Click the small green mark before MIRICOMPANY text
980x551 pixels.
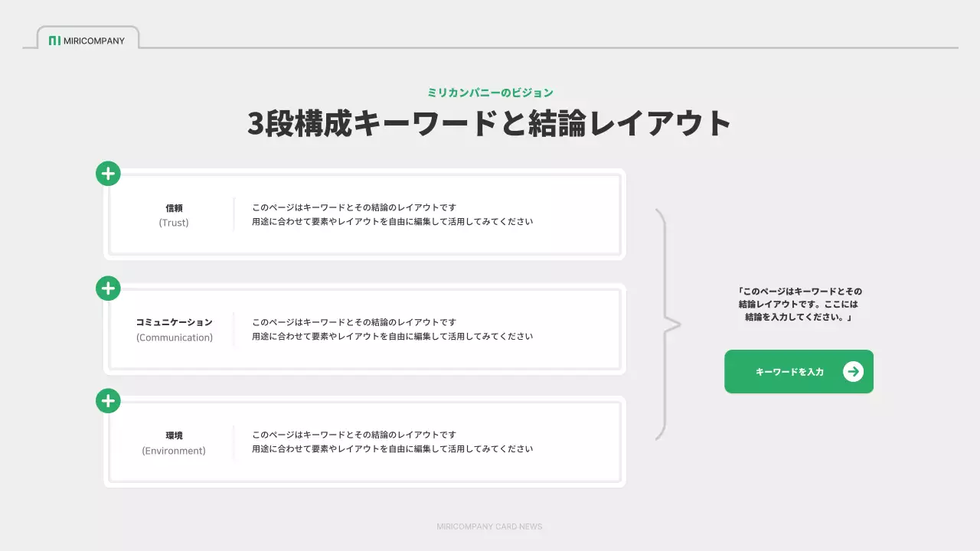(55, 41)
